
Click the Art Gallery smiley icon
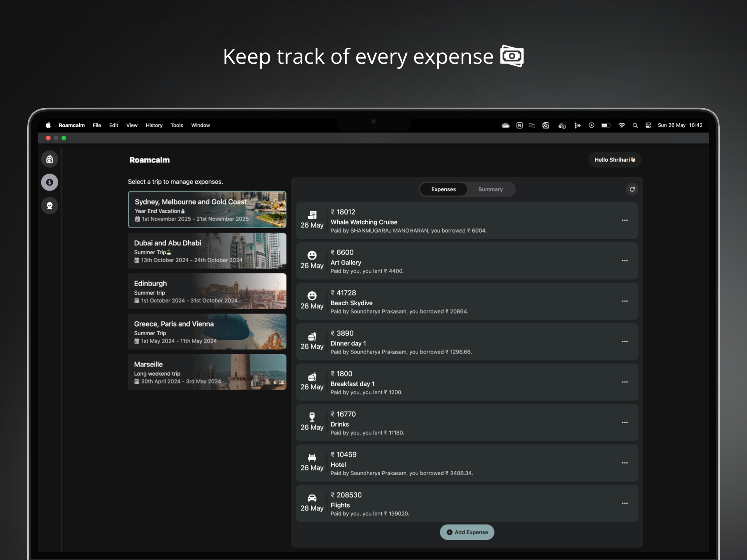point(312,255)
